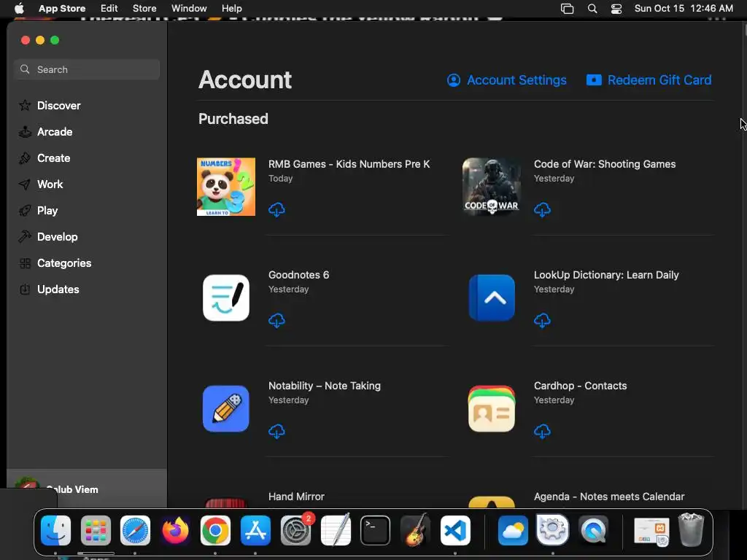Open Cardhop contacts app icon
Viewport: 747px width, 560px height.
point(491,408)
